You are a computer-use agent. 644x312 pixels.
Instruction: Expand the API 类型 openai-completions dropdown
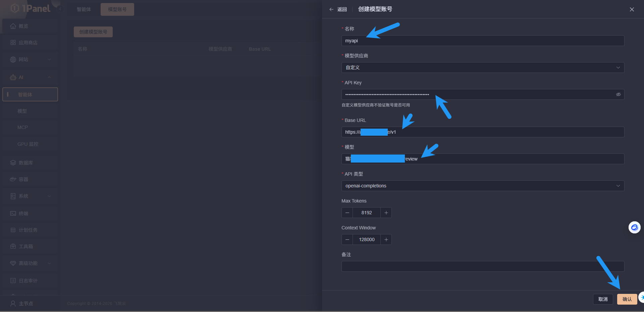click(x=482, y=186)
